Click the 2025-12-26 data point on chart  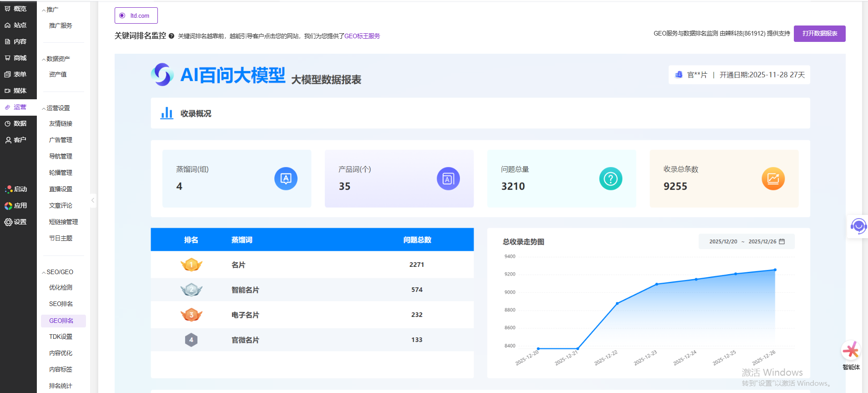click(x=775, y=270)
